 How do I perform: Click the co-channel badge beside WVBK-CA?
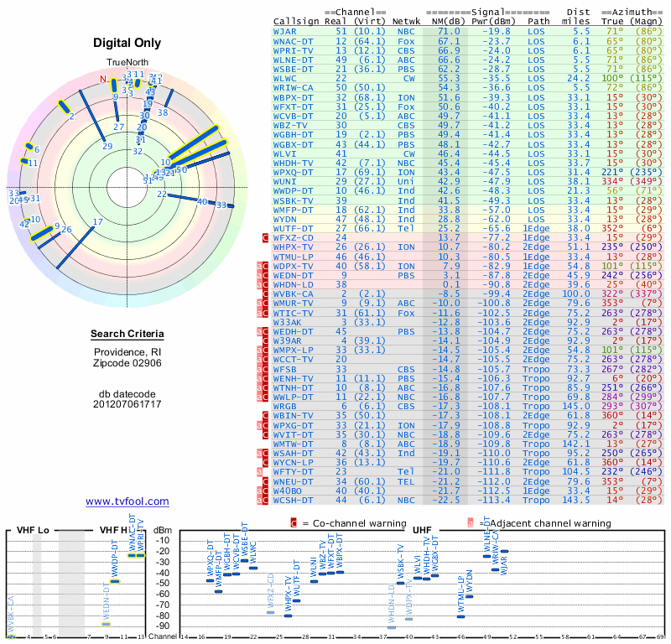pyautogui.click(x=265, y=294)
